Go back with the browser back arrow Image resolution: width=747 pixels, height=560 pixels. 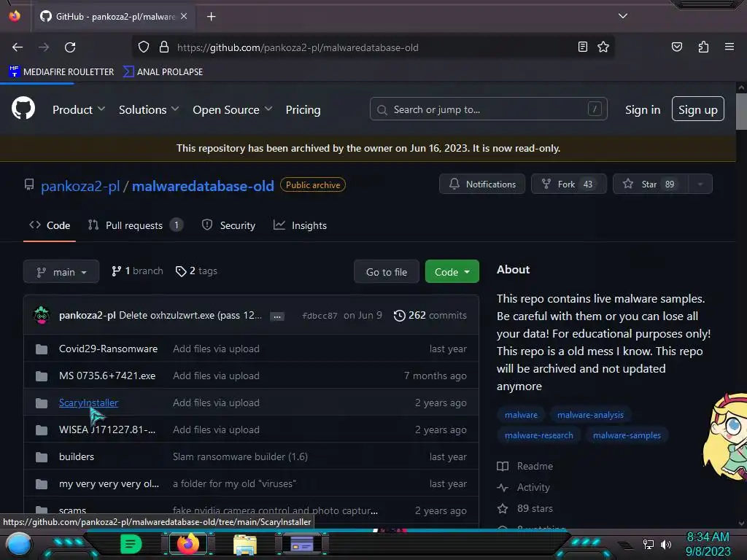tap(18, 47)
